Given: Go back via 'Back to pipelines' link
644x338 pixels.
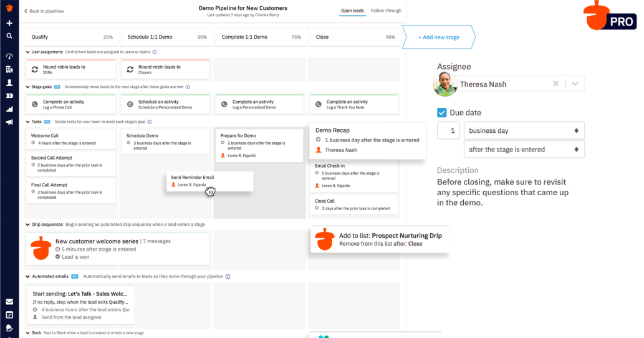Looking at the screenshot, I should (x=44, y=11).
